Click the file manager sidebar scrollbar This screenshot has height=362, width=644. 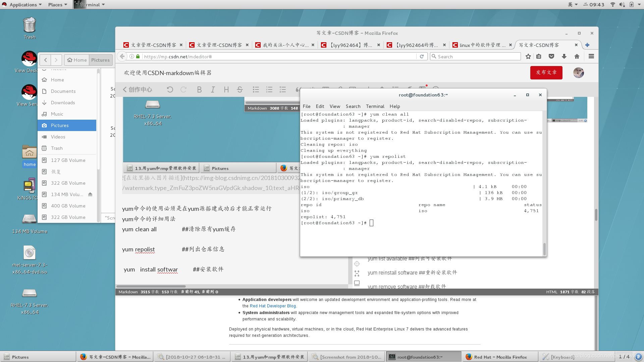(98, 121)
